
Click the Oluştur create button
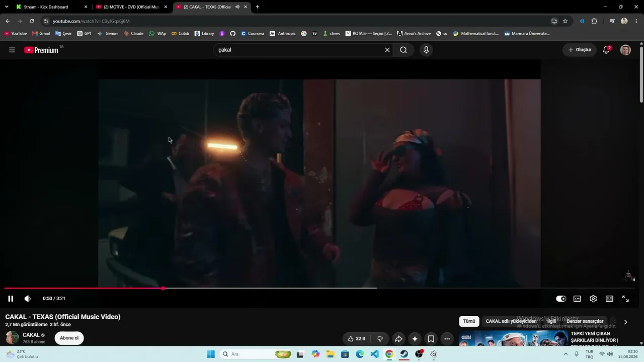pyautogui.click(x=580, y=50)
